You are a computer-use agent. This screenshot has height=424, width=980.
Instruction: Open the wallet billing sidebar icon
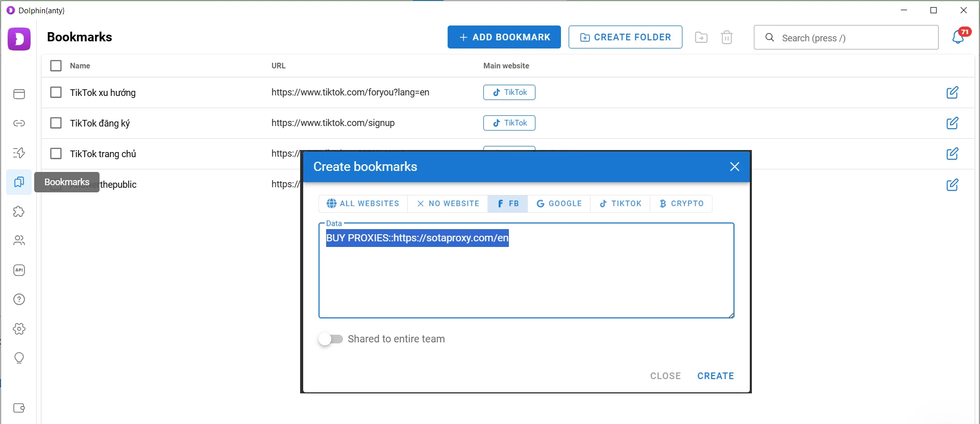coord(19,408)
